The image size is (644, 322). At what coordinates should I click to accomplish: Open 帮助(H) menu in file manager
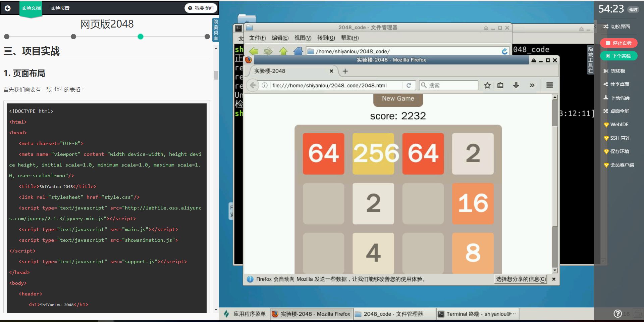pos(350,38)
